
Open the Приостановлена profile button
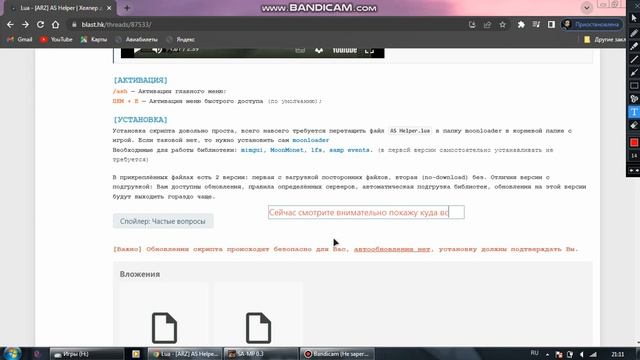592,24
